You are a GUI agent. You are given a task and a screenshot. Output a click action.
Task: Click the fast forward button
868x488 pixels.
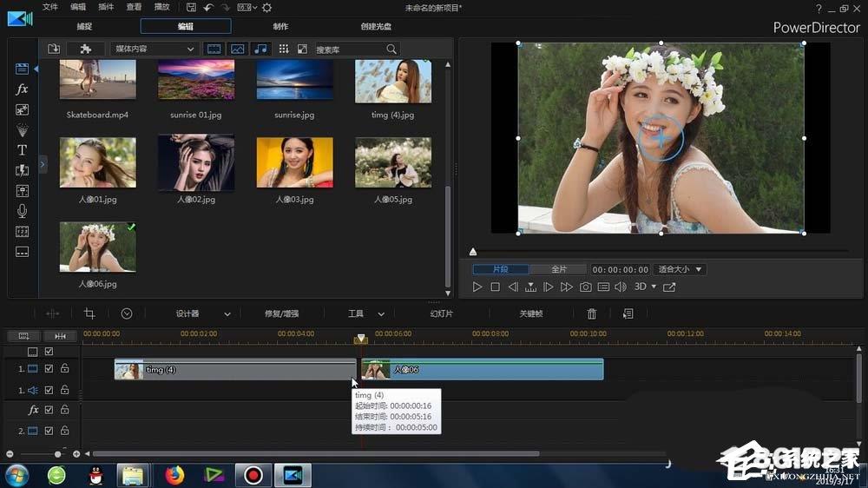coord(566,287)
